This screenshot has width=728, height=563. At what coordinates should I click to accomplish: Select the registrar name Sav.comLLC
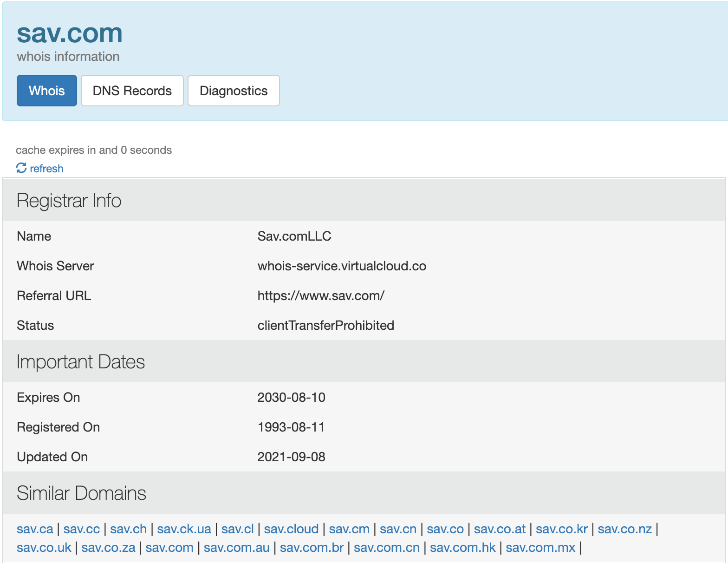294,236
